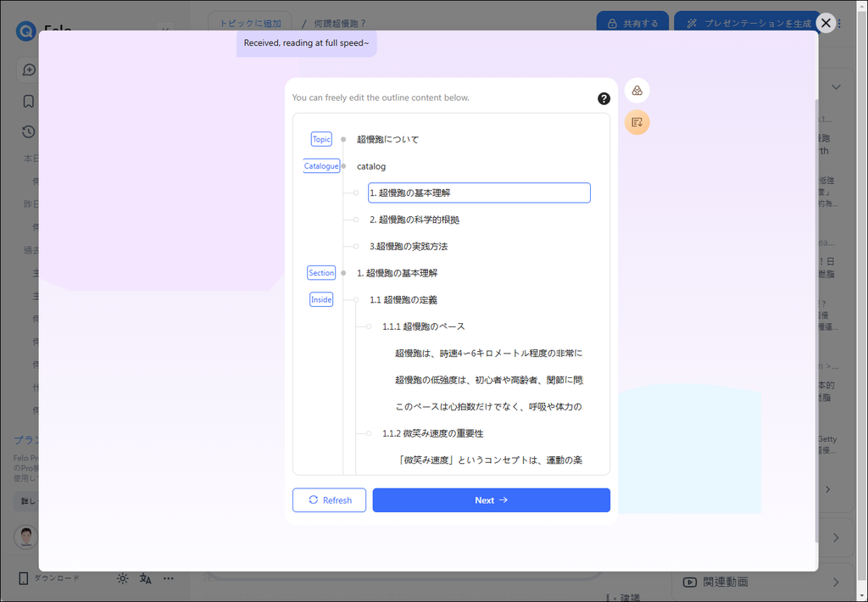The height and width of the screenshot is (602, 868).
Task: Click the template shapes icon beside the outline
Action: click(637, 90)
